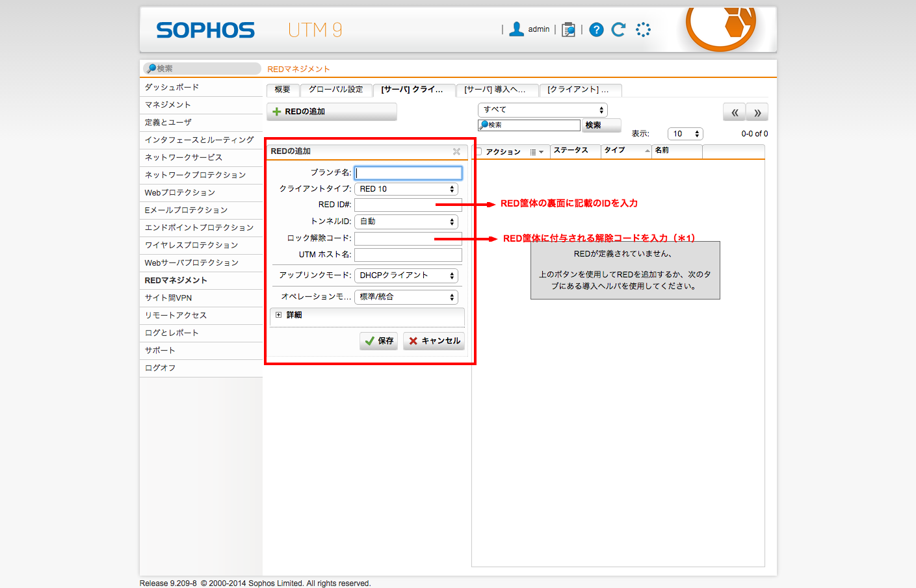Click the キャンセル button
The image size is (916, 588).
[x=434, y=341]
